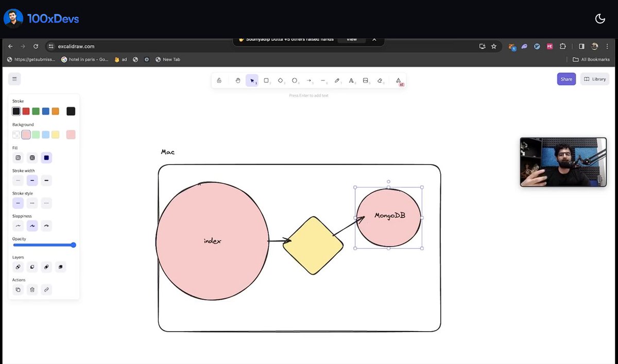Send selected shape to back

(x=18, y=267)
